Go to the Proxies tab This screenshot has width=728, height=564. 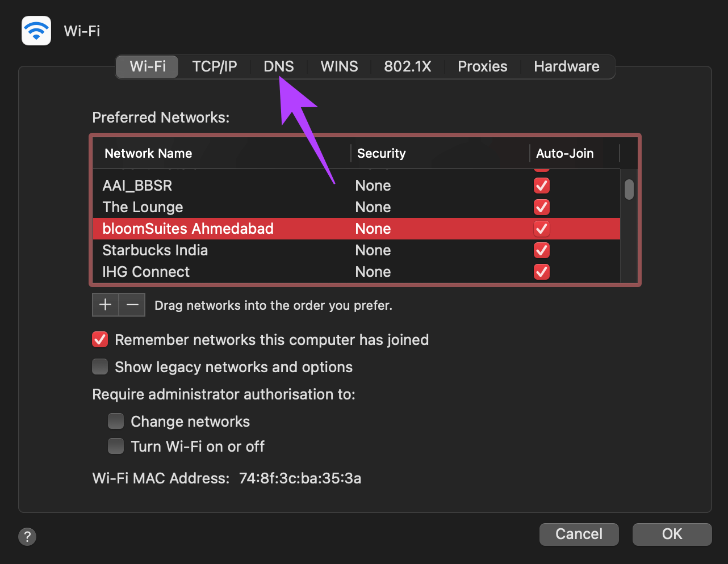point(483,66)
